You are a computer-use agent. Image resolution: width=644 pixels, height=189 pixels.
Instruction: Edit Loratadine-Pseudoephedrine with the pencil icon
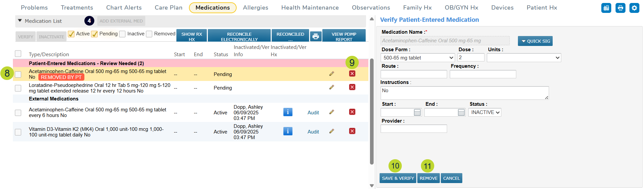332,87
